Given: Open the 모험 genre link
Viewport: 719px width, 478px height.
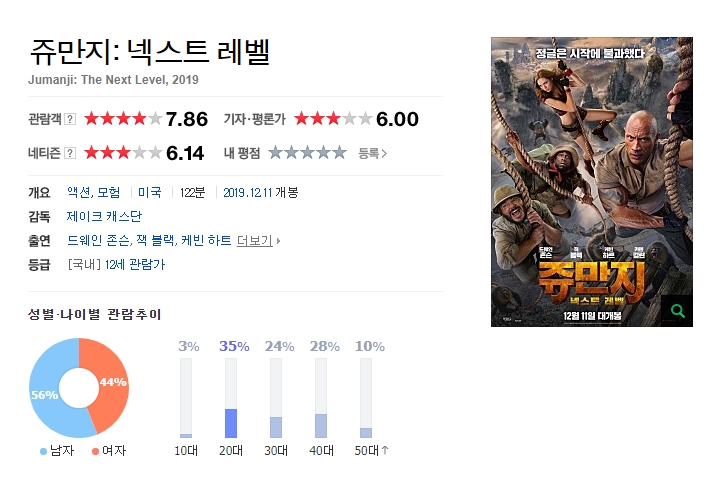Looking at the screenshot, I should click(109, 192).
